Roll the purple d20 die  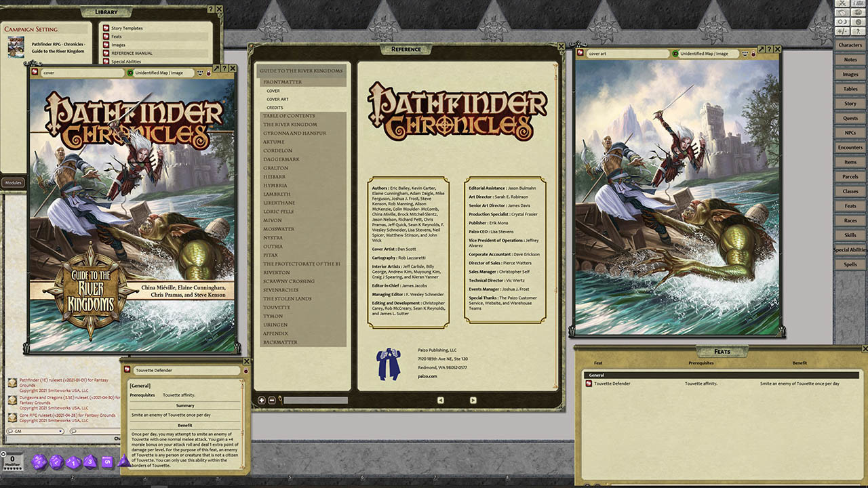(x=39, y=462)
